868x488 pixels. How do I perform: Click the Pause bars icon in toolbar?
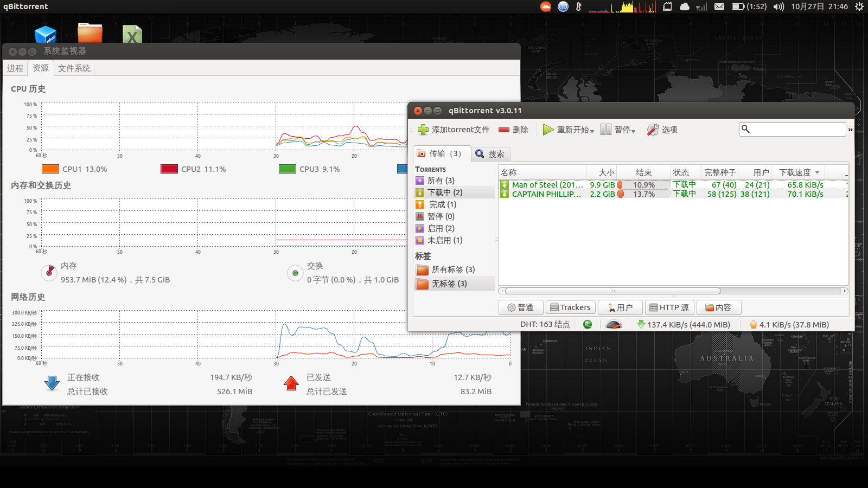coord(606,130)
